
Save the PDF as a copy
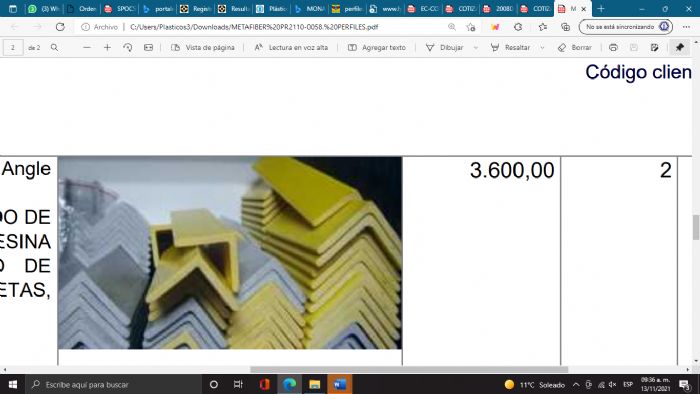coord(654,47)
